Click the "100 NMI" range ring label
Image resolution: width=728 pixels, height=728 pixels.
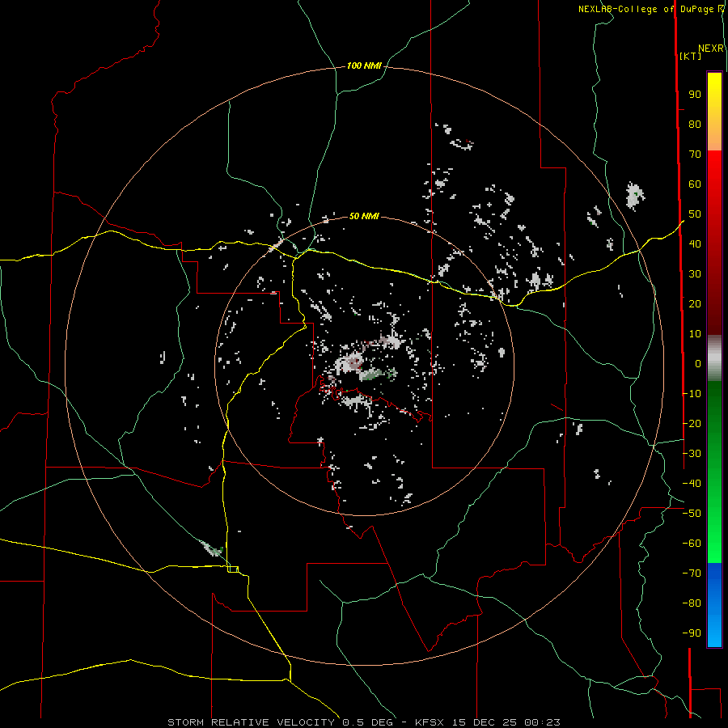(364, 66)
